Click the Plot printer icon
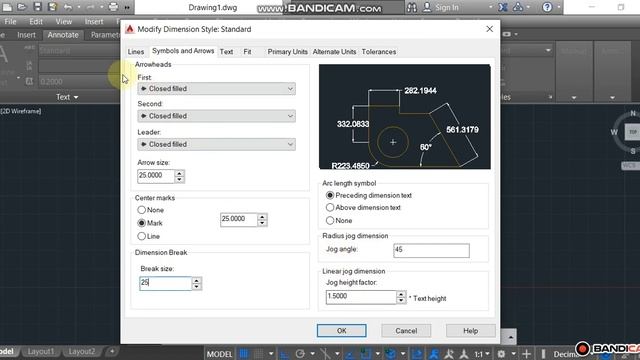 point(113,7)
